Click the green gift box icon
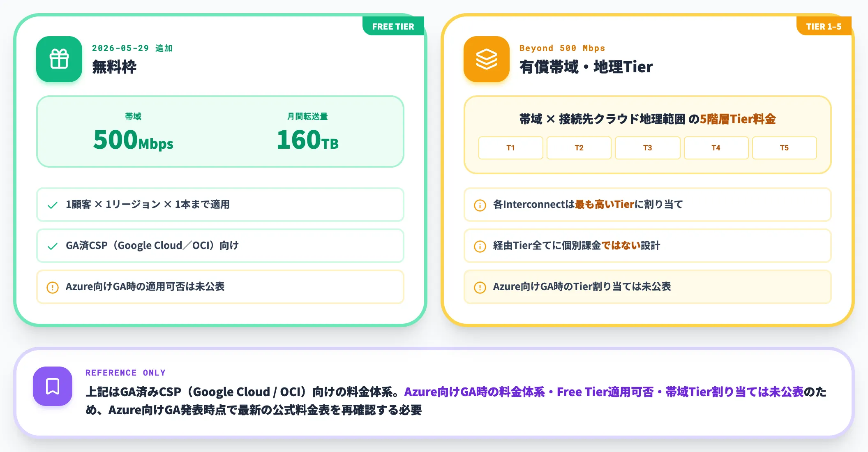Viewport: 868px width, 452px height. pos(59,59)
